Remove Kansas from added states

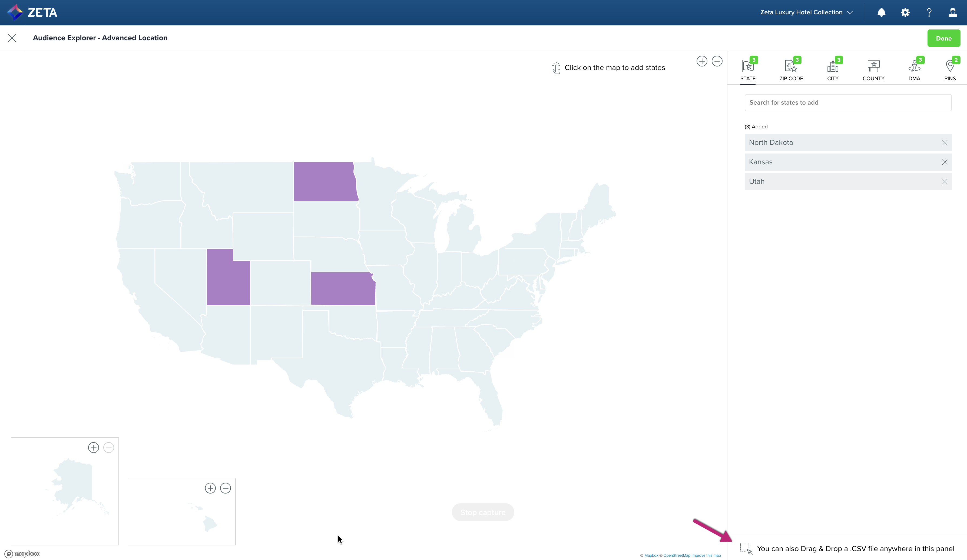[x=945, y=162]
